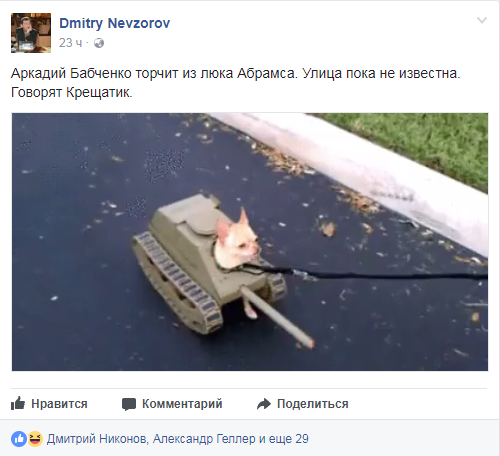Image resolution: width=500 pixels, height=456 pixels.
Task: Click the Комментарий speech bubble icon
Action: pyautogui.click(x=129, y=404)
